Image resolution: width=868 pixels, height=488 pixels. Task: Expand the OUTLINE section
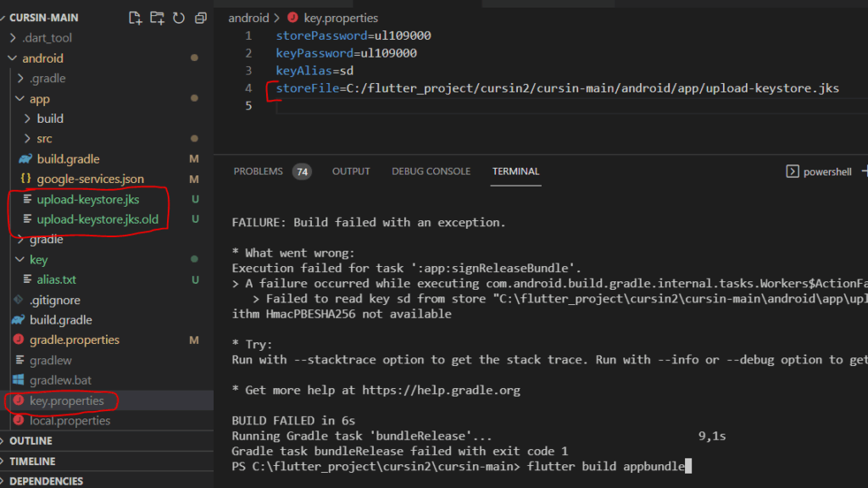(x=31, y=441)
